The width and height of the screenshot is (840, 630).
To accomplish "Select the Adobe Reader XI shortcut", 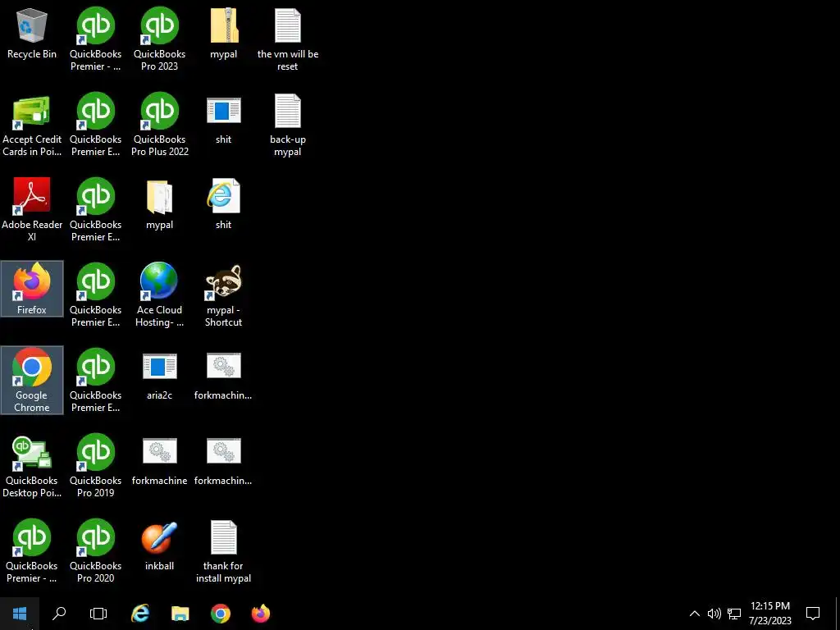I will (32, 211).
